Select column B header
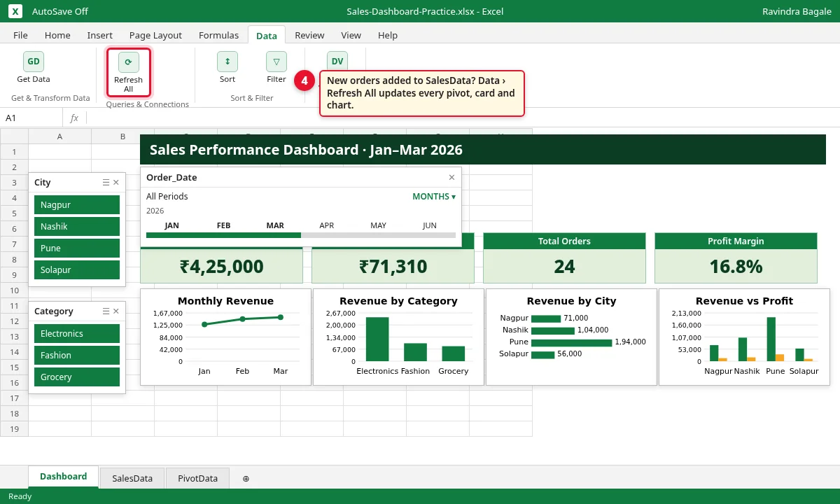 [122, 136]
